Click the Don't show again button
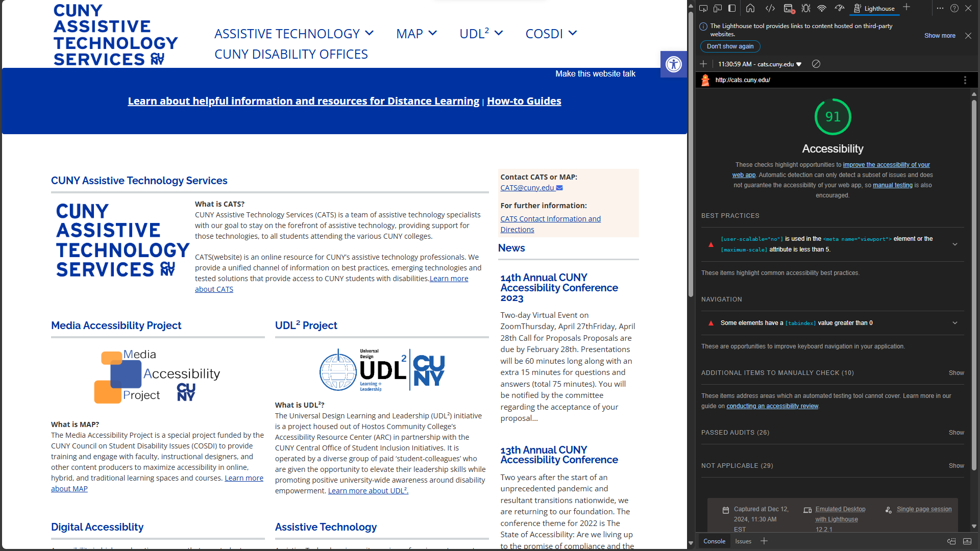This screenshot has height=551, width=980. coord(730,46)
